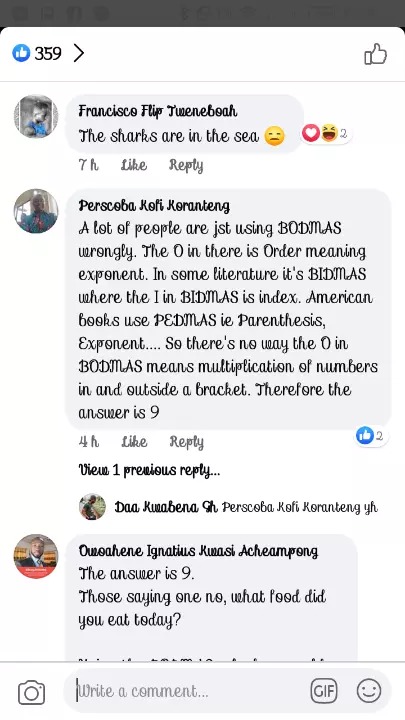Open Francisco Flip Tweneboah's profile picture
The width and height of the screenshot is (405, 720).
pos(36,116)
